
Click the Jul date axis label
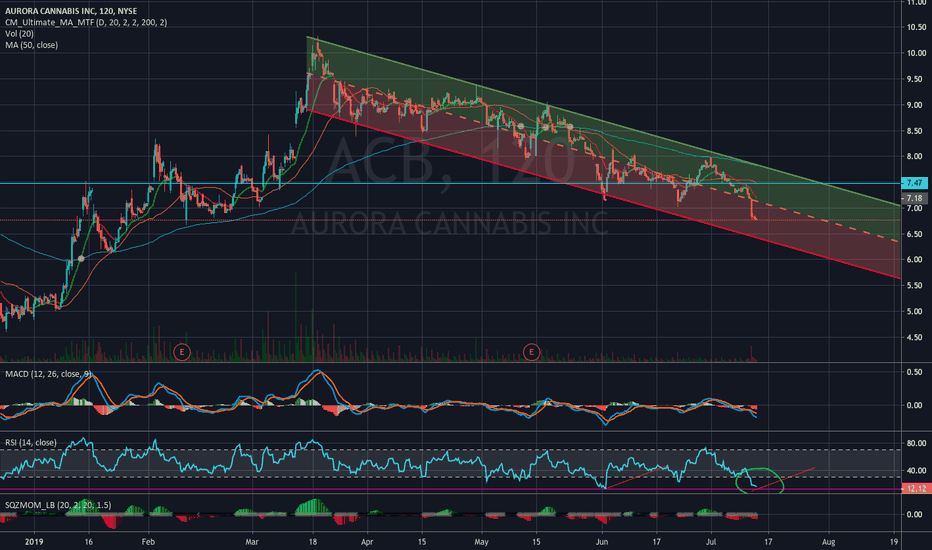(711, 542)
